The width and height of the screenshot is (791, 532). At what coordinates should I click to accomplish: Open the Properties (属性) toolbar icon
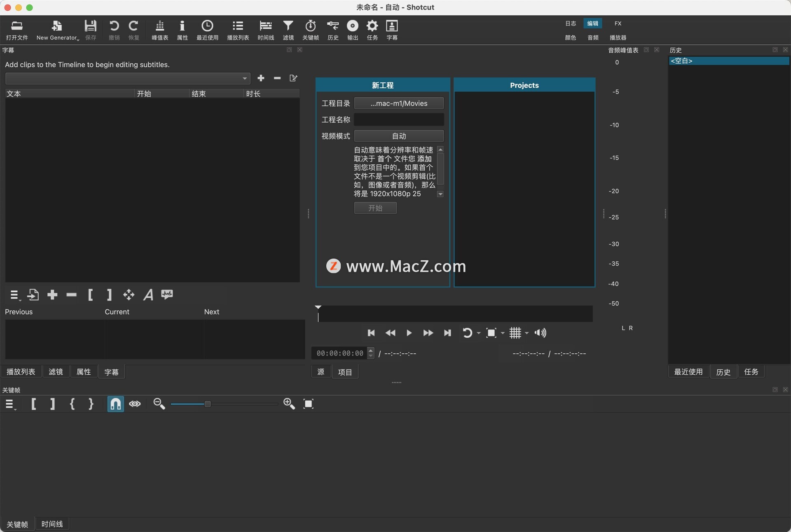tap(182, 30)
